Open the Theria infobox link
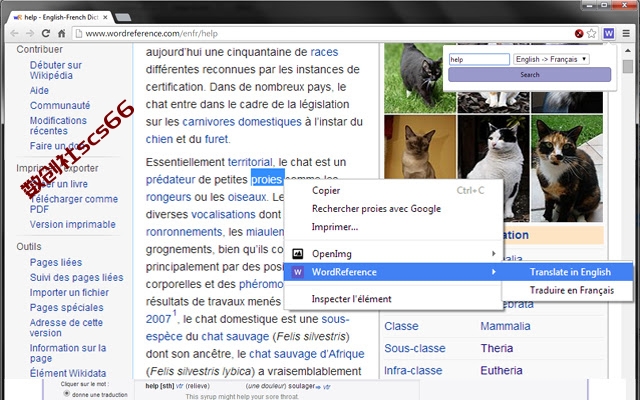640x400 pixels. (497, 348)
